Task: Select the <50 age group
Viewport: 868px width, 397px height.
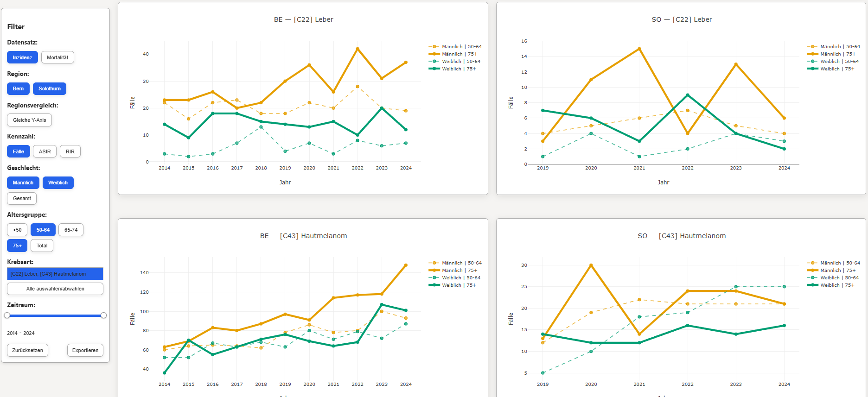Action: click(17, 230)
